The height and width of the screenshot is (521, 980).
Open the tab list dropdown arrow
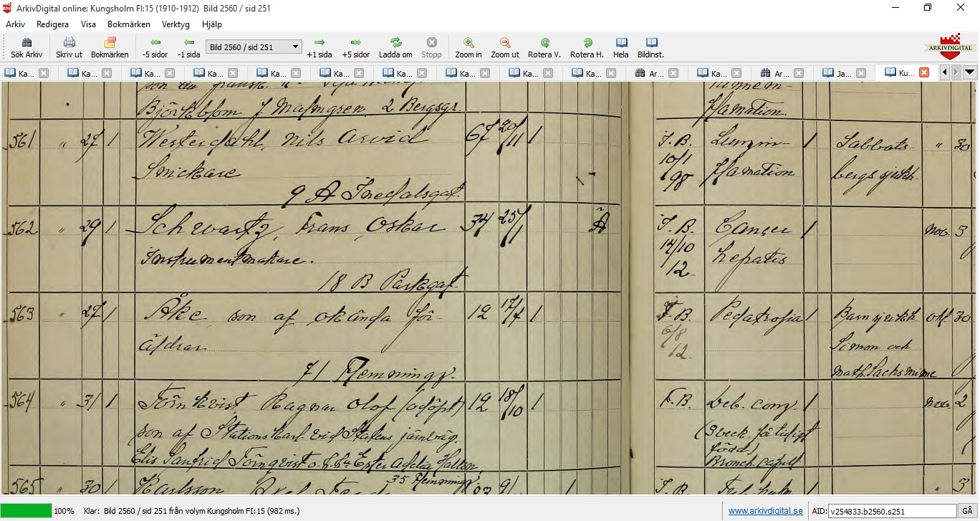coord(970,72)
